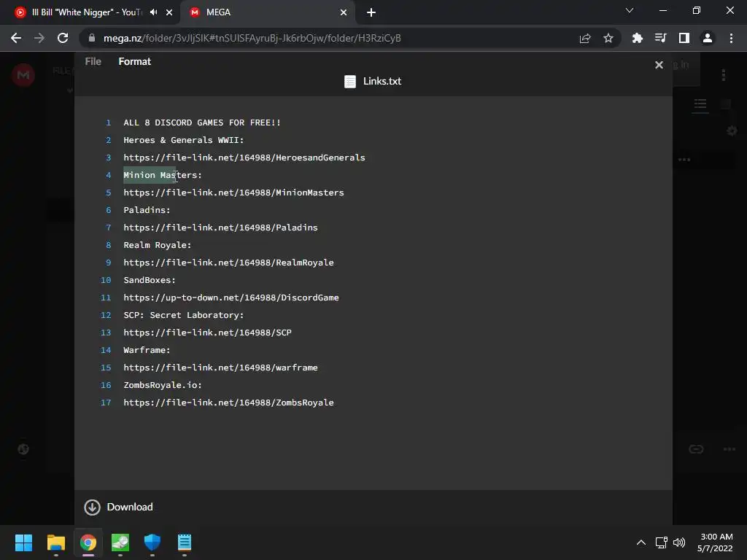Click the 'ZombsRoyale.io:' line
This screenshot has width=747, height=560.
[163, 385]
